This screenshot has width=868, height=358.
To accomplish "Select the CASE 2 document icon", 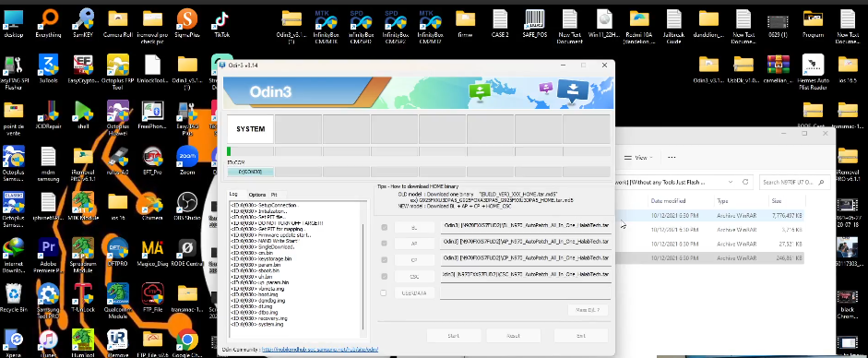I will pyautogui.click(x=499, y=23).
